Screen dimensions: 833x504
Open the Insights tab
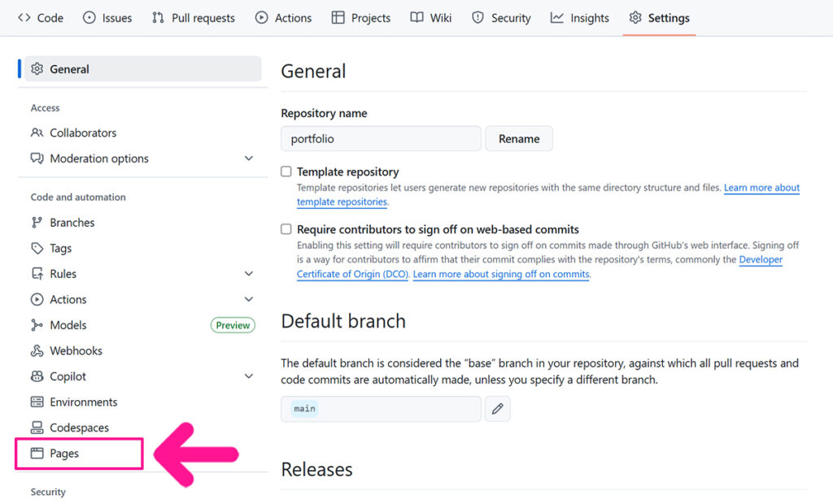pyautogui.click(x=580, y=18)
